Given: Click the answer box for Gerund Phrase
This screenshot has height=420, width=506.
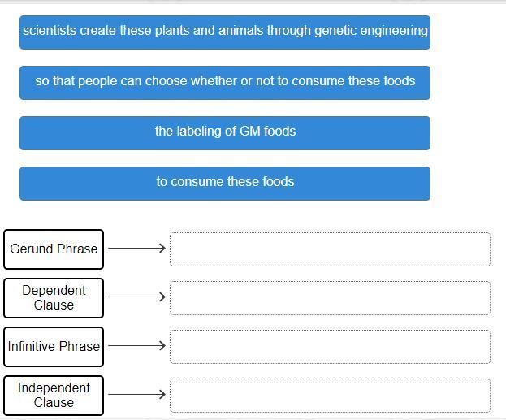Looking at the screenshot, I should coord(330,249).
